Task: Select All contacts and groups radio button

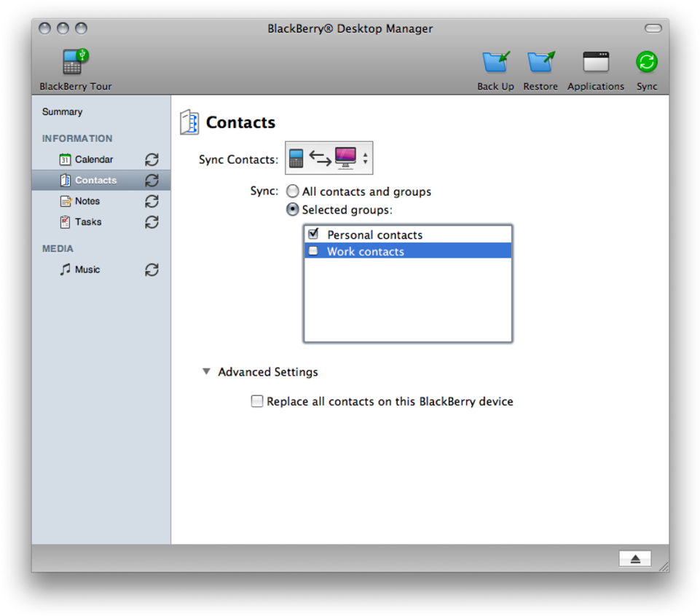Action: tap(292, 191)
